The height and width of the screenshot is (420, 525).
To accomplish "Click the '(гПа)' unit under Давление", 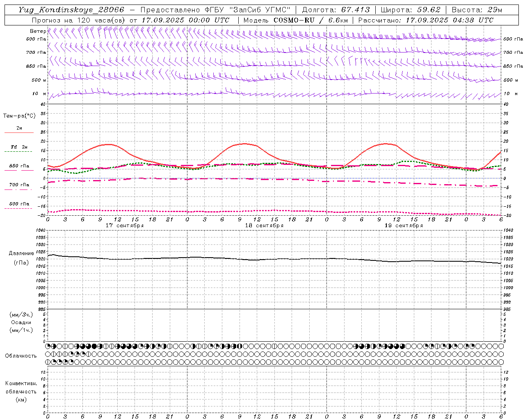I will point(21,263).
